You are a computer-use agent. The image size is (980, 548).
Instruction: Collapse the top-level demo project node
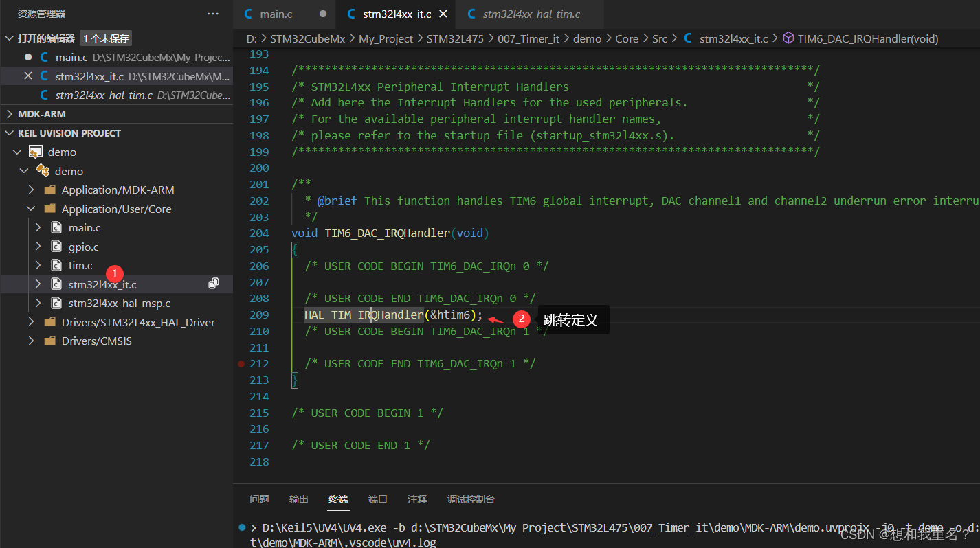pos(18,152)
